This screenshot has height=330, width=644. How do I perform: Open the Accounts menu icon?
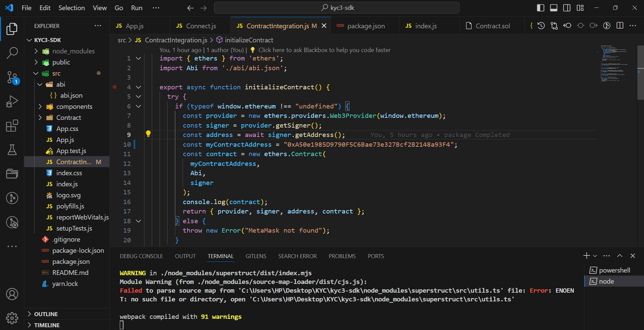pyautogui.click(x=12, y=294)
